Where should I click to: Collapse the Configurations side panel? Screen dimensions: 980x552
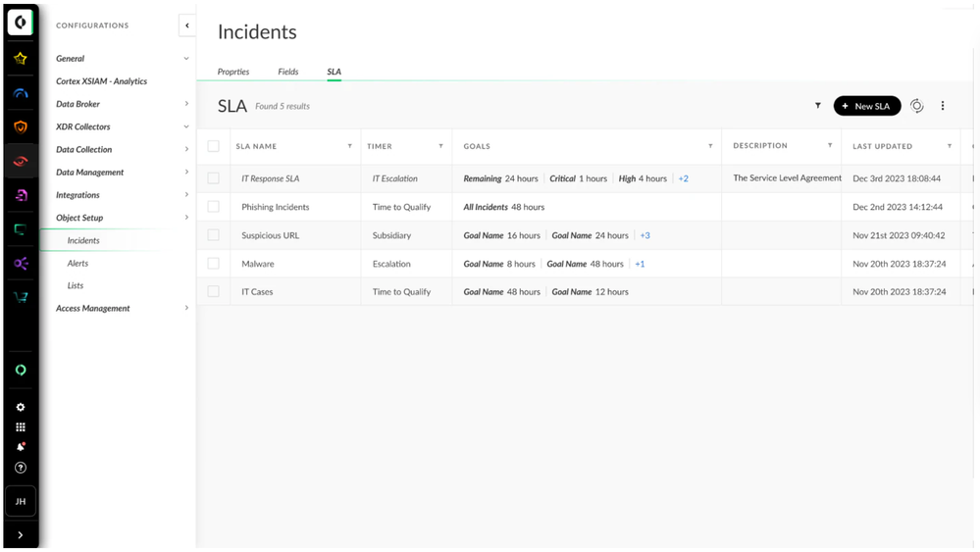pyautogui.click(x=186, y=25)
